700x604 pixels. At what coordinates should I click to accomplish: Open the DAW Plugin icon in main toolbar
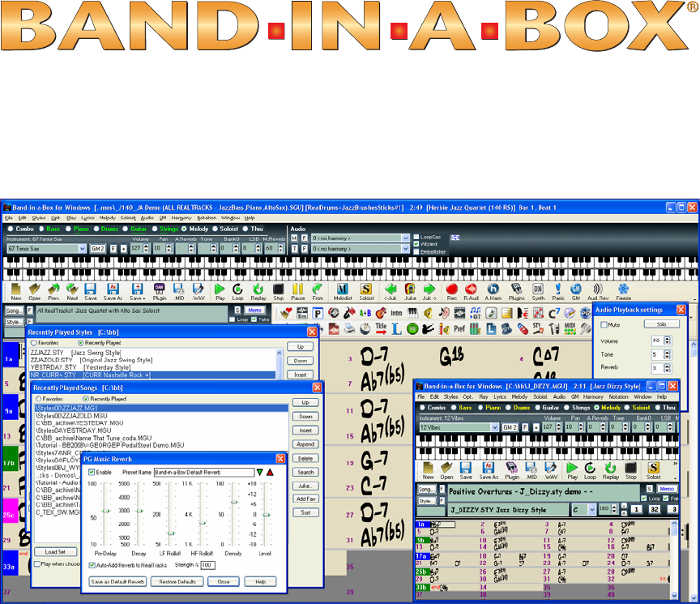click(160, 291)
